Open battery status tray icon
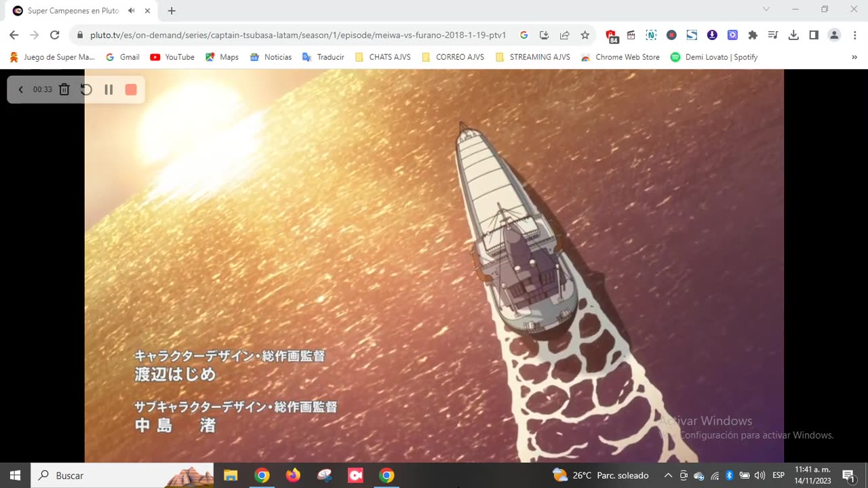The width and height of the screenshot is (868, 488). pyautogui.click(x=745, y=475)
